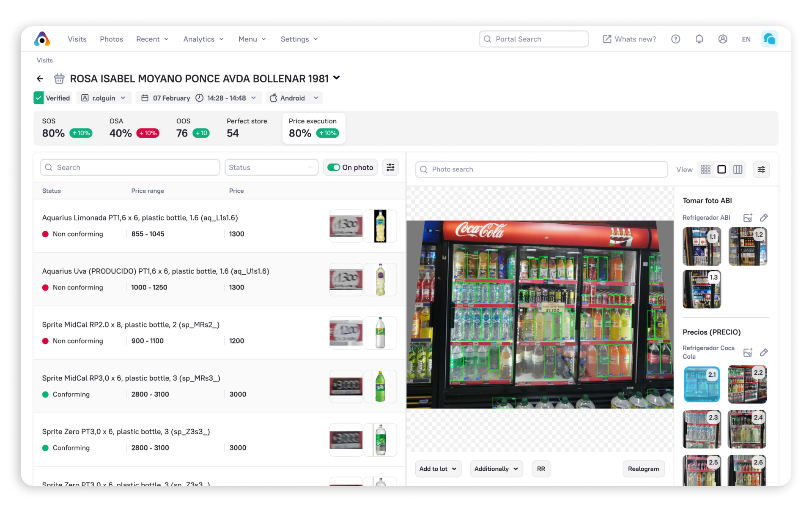Go to the Photos tab
Viewport: 812px width, 518px height.
(111, 39)
